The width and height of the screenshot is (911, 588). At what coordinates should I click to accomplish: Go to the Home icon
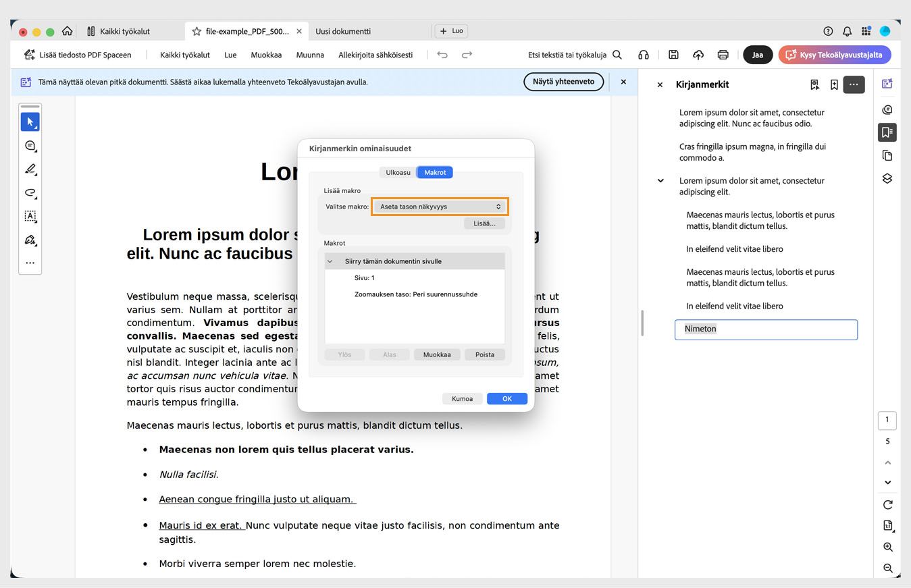pos(67,31)
